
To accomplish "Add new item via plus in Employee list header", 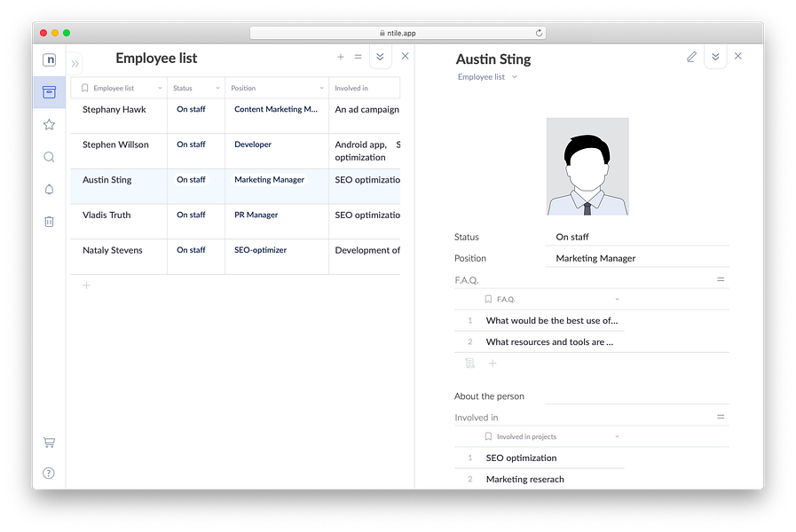I will point(341,57).
